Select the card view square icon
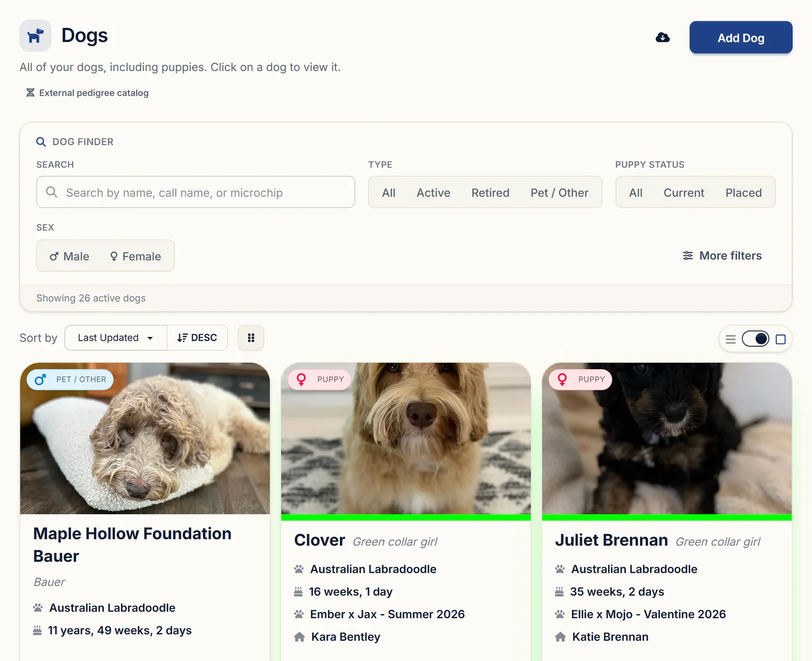This screenshot has height=661, width=812. [x=781, y=339]
